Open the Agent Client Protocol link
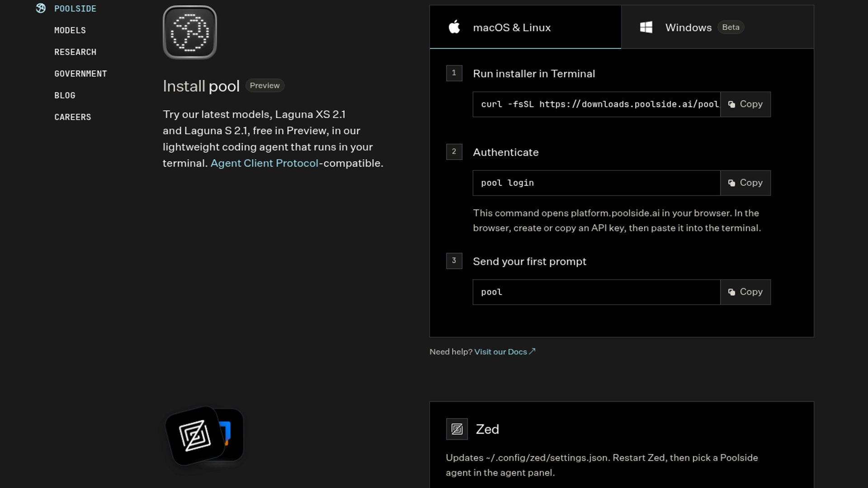Image resolution: width=868 pixels, height=488 pixels. (264, 163)
